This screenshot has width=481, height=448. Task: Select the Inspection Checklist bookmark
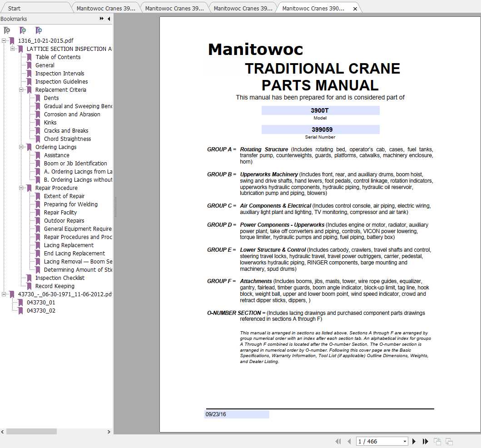(60, 278)
